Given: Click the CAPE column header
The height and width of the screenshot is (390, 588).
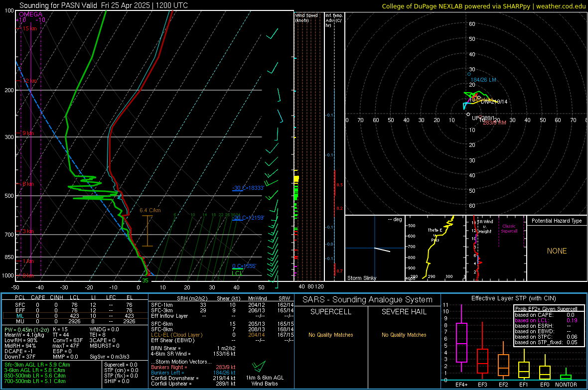Looking at the screenshot, I should (38, 297).
